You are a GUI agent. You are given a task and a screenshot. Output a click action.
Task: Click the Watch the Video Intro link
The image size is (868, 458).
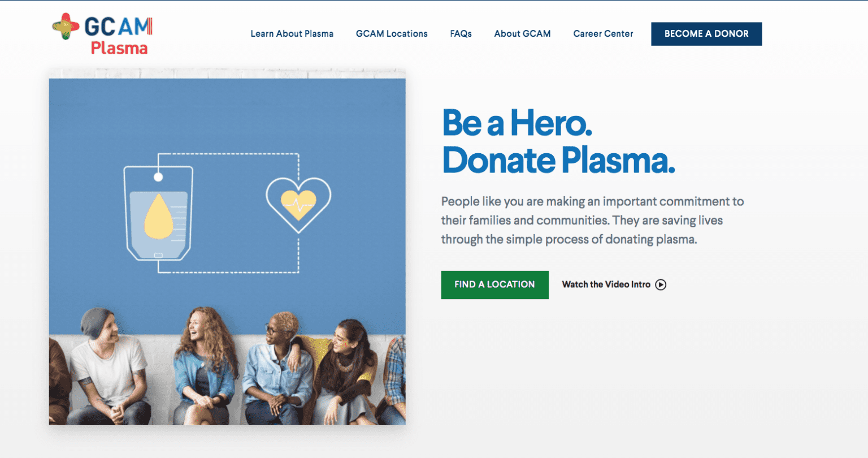(606, 284)
